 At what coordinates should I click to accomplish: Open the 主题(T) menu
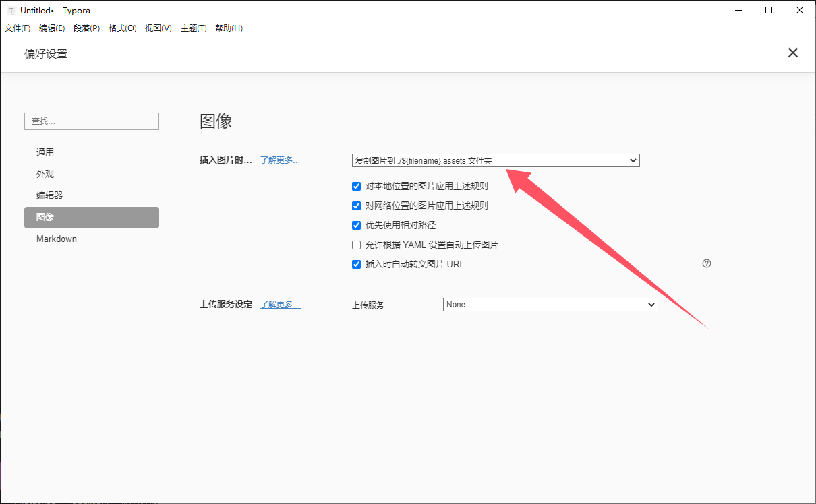[x=194, y=28]
